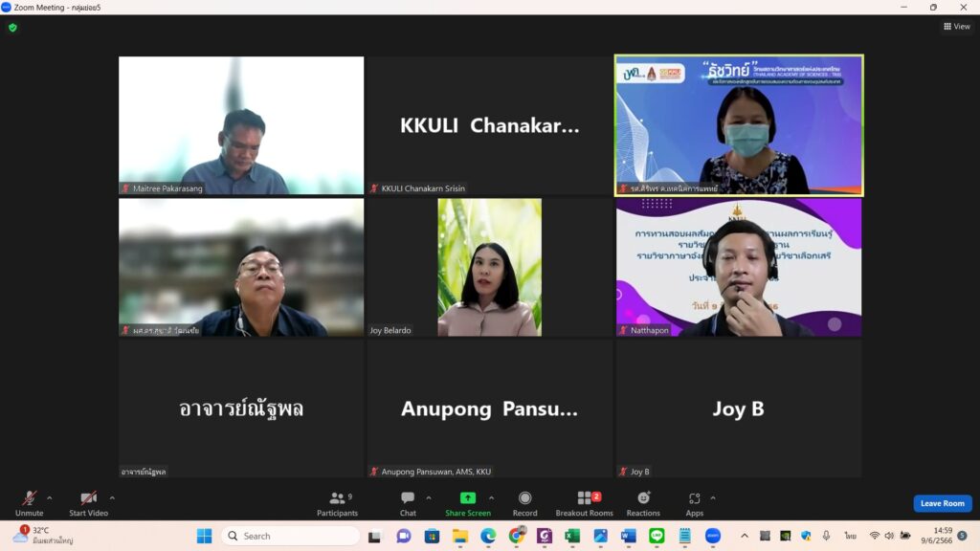Open the View layout menu
The height and width of the screenshot is (551, 980).
click(956, 27)
